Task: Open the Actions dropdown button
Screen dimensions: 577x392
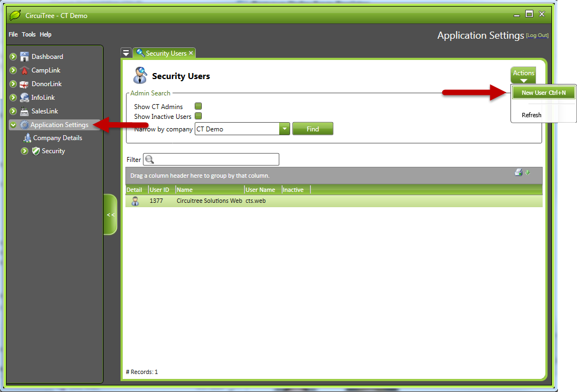Action: tap(523, 76)
